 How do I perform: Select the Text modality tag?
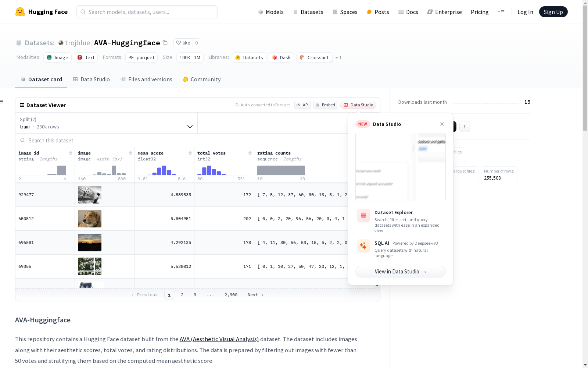click(x=86, y=57)
